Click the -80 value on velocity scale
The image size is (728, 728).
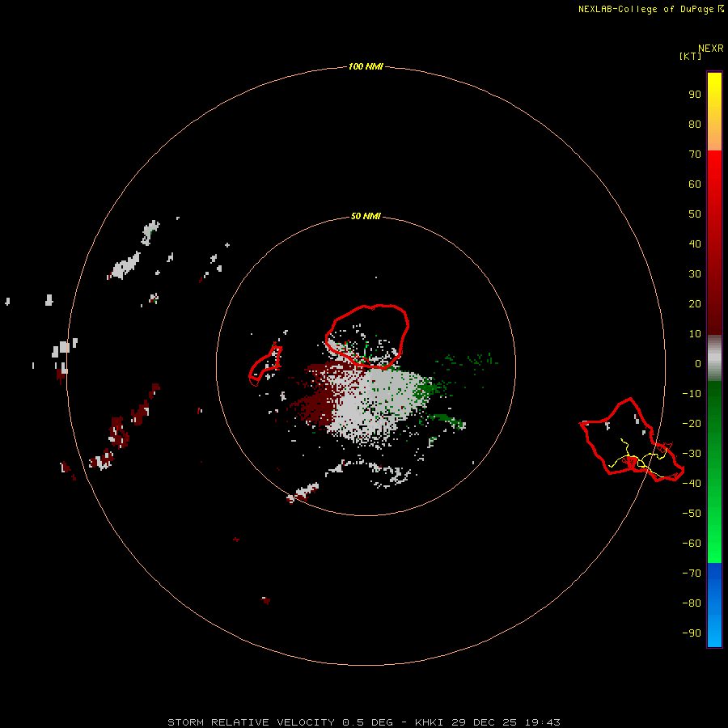pos(692,603)
